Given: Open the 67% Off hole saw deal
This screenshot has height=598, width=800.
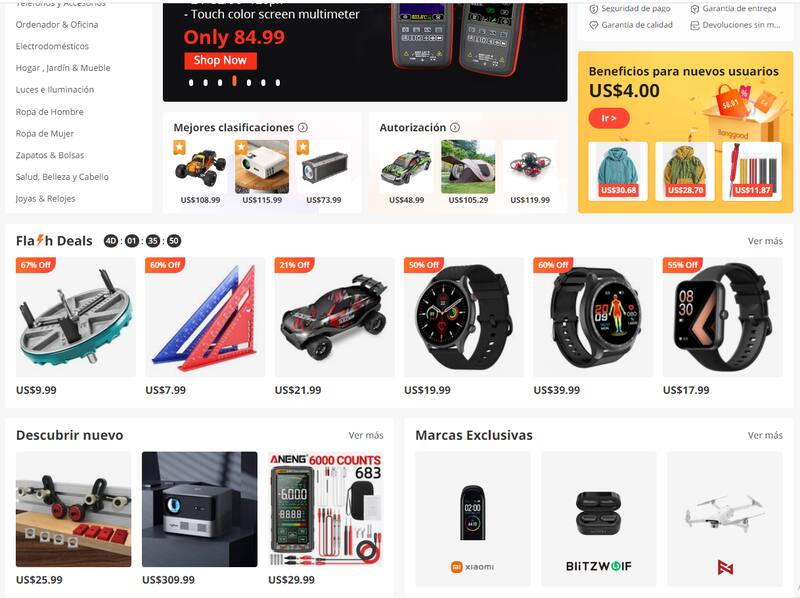Looking at the screenshot, I should 76,317.
